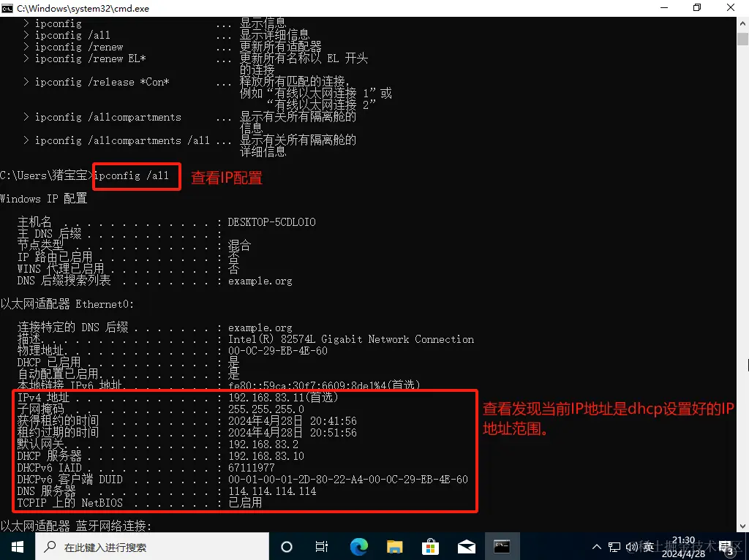749x560 pixels.
Task: Click the IPv4 address 192.168.83.11
Action: [x=266, y=397]
